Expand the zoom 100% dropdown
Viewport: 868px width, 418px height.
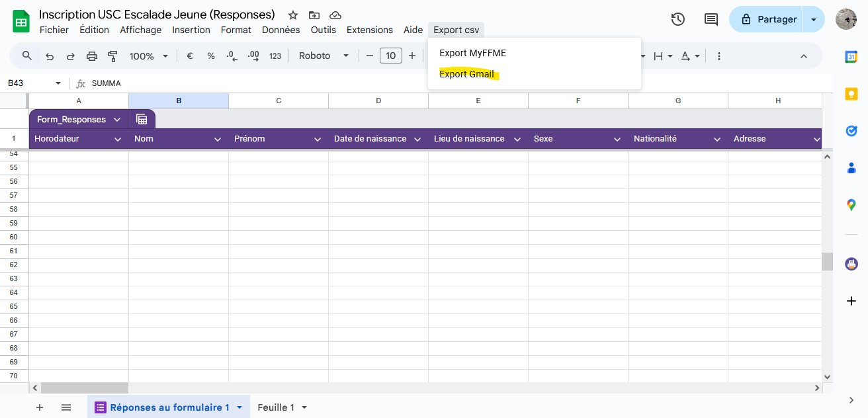(149, 56)
